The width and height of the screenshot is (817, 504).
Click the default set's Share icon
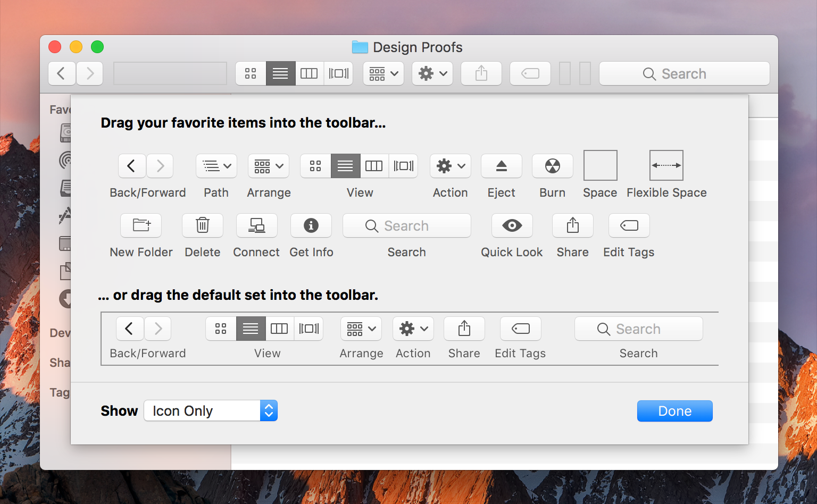[x=464, y=329]
